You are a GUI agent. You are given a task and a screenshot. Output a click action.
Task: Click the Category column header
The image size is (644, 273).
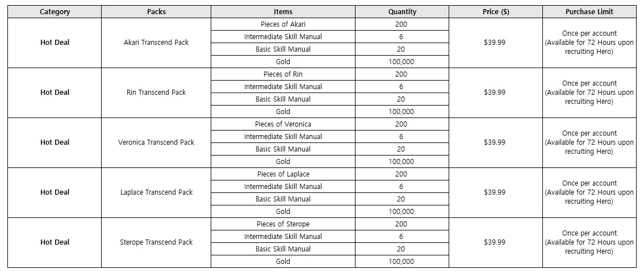coord(55,12)
